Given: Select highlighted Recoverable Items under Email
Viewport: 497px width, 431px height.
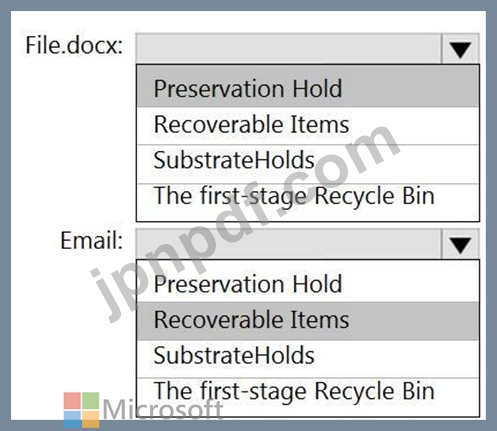Looking at the screenshot, I should [x=308, y=321].
